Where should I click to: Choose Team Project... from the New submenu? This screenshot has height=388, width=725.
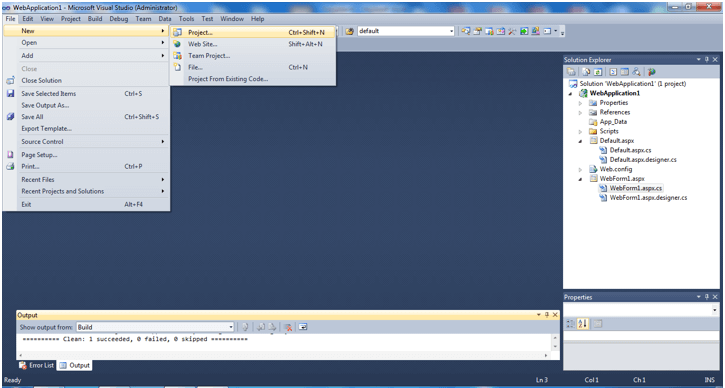tap(252, 55)
